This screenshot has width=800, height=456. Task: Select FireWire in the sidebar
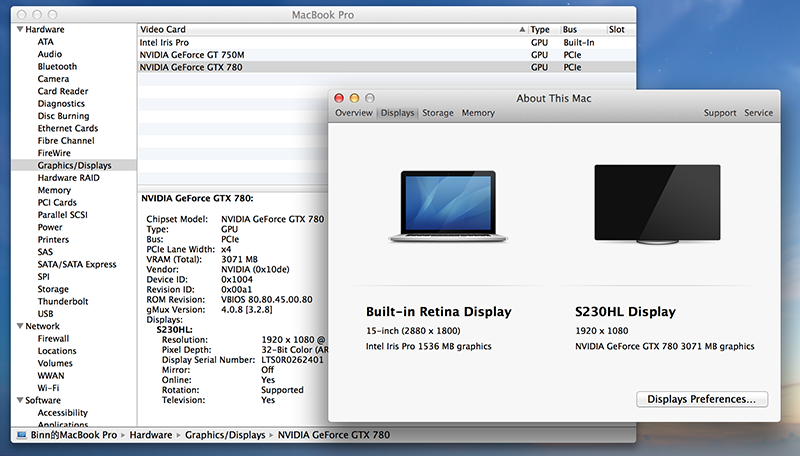point(54,153)
